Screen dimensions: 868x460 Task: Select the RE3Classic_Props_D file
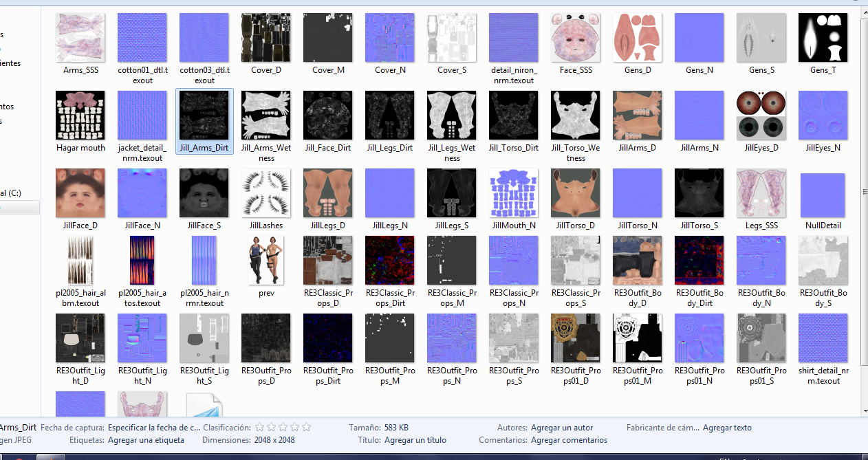point(328,261)
